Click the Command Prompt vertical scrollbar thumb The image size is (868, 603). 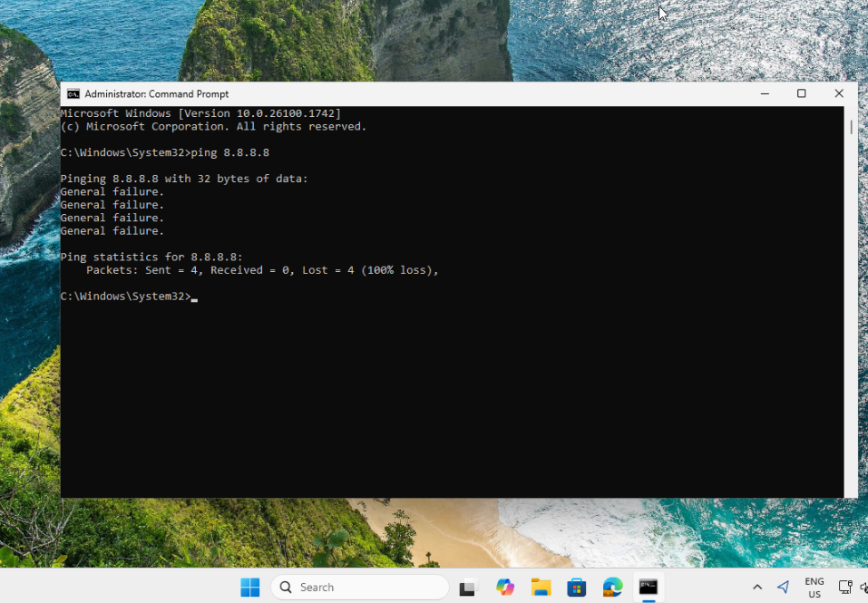851,127
